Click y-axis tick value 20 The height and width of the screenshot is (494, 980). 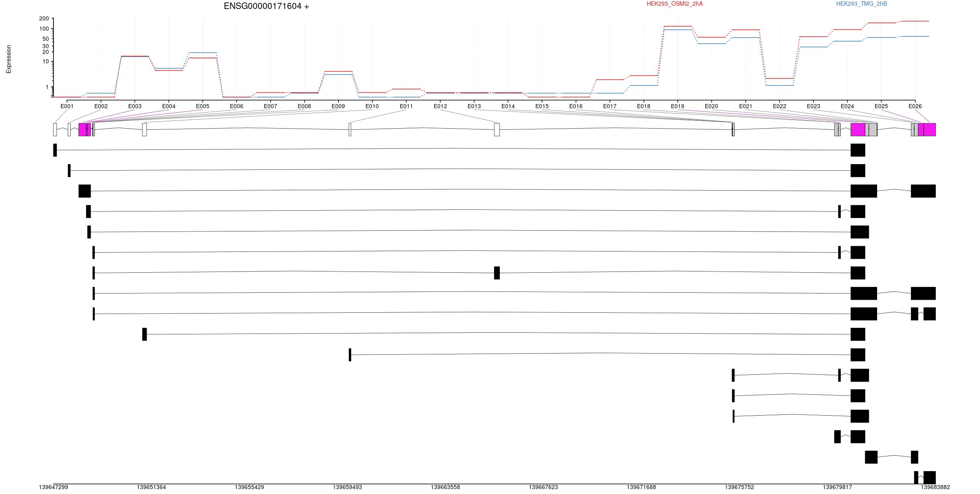click(x=46, y=52)
